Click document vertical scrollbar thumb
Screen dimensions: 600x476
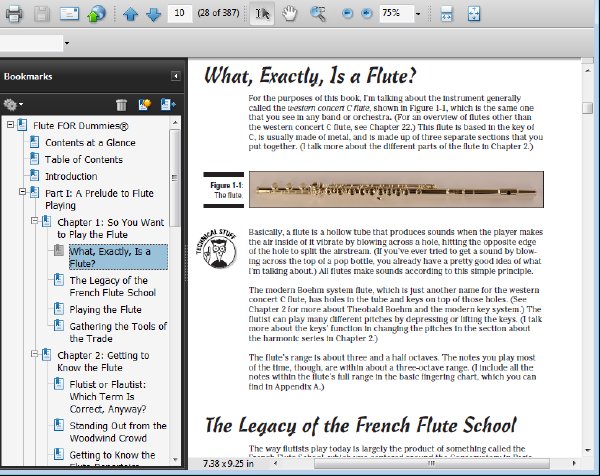pos(587,108)
